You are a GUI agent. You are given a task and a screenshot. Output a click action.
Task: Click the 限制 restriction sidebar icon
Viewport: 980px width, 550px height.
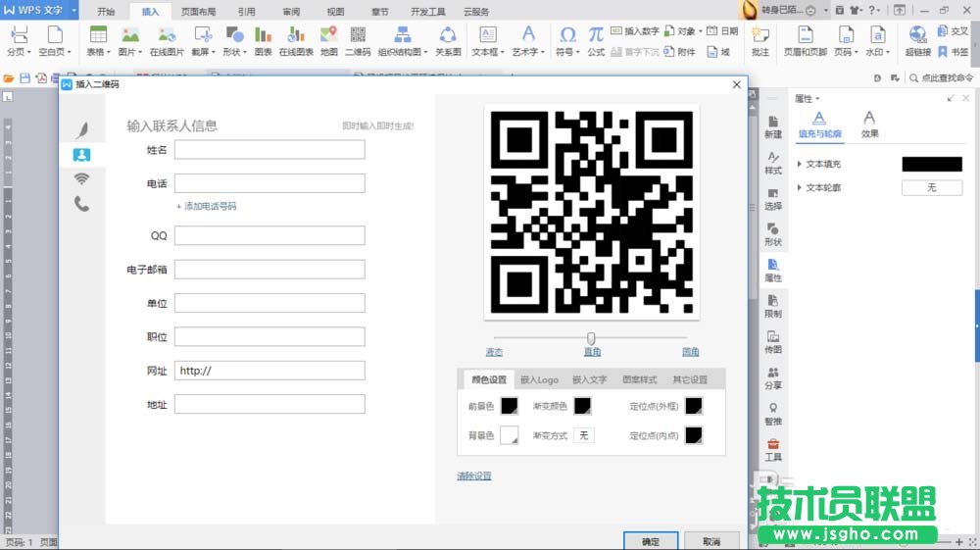[x=773, y=306]
